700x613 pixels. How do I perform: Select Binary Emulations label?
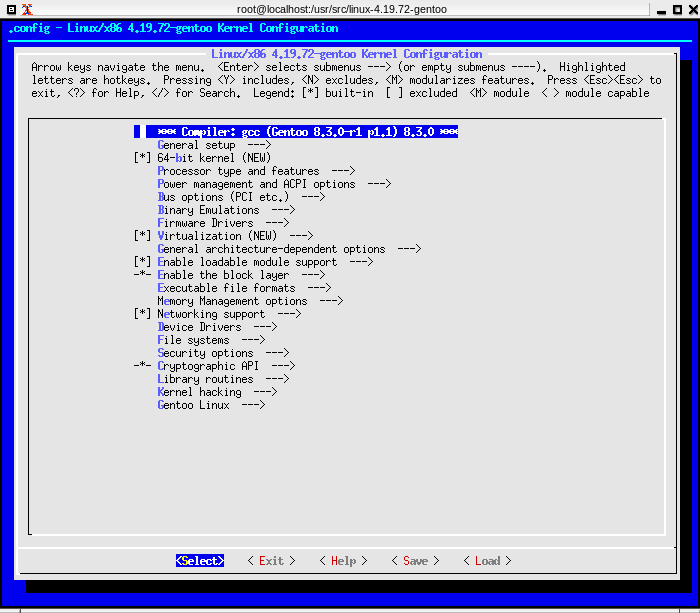208,210
